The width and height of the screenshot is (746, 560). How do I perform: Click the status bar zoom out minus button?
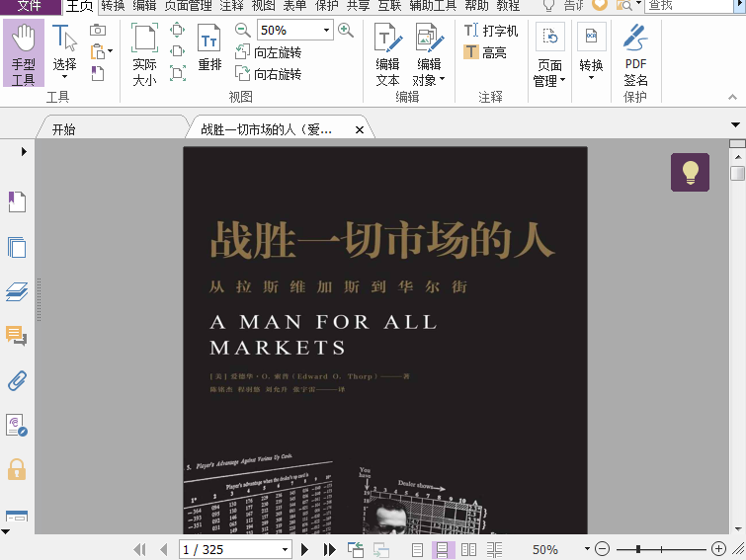[x=603, y=549]
